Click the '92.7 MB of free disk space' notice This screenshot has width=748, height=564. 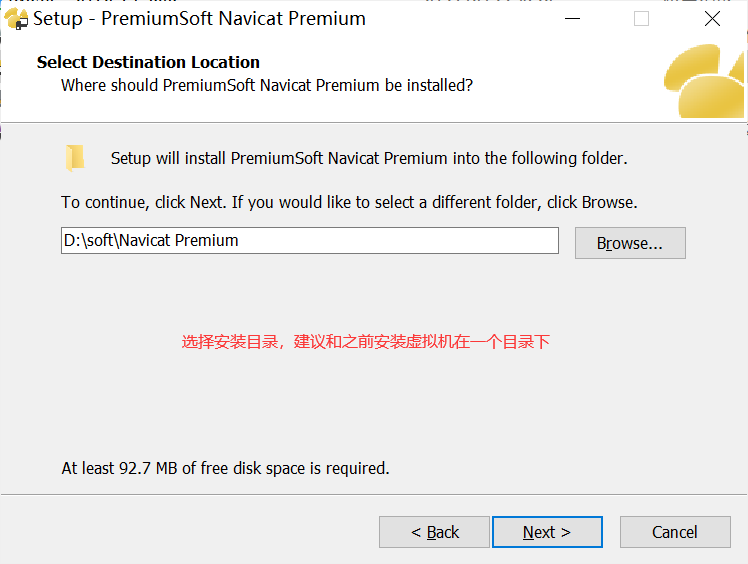click(225, 468)
